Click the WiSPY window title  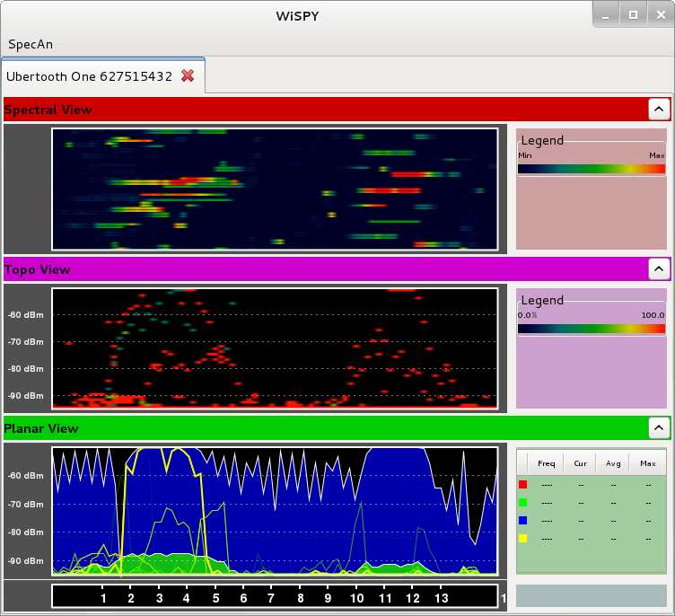point(297,16)
